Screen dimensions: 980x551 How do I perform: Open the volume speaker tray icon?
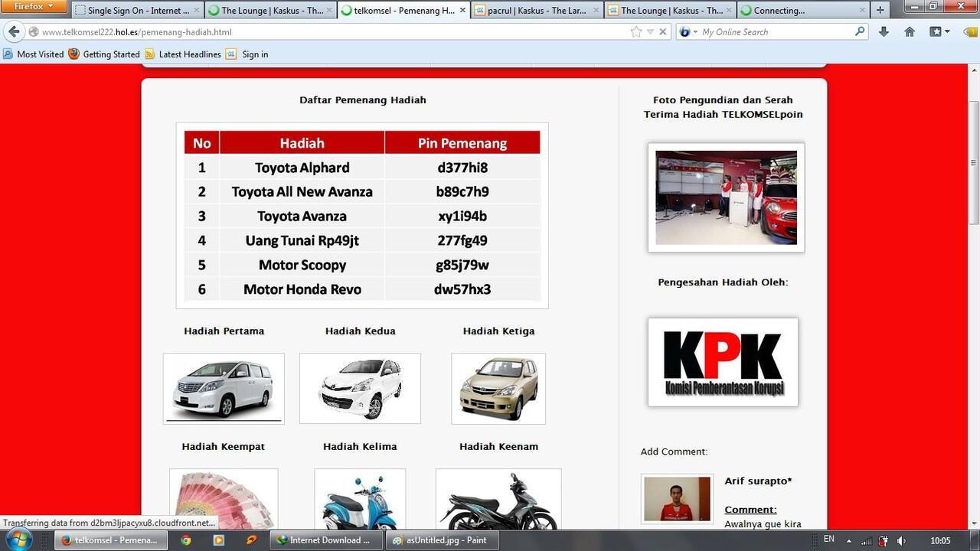[x=901, y=540]
